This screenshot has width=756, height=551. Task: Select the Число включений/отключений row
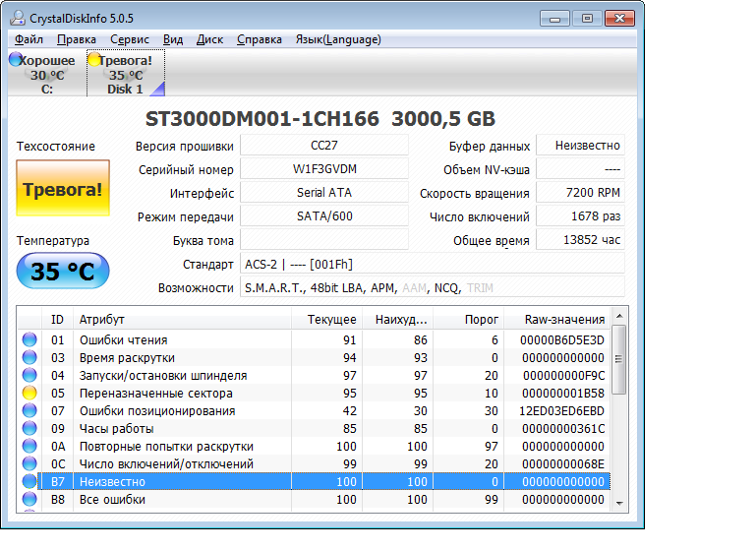[315, 463]
